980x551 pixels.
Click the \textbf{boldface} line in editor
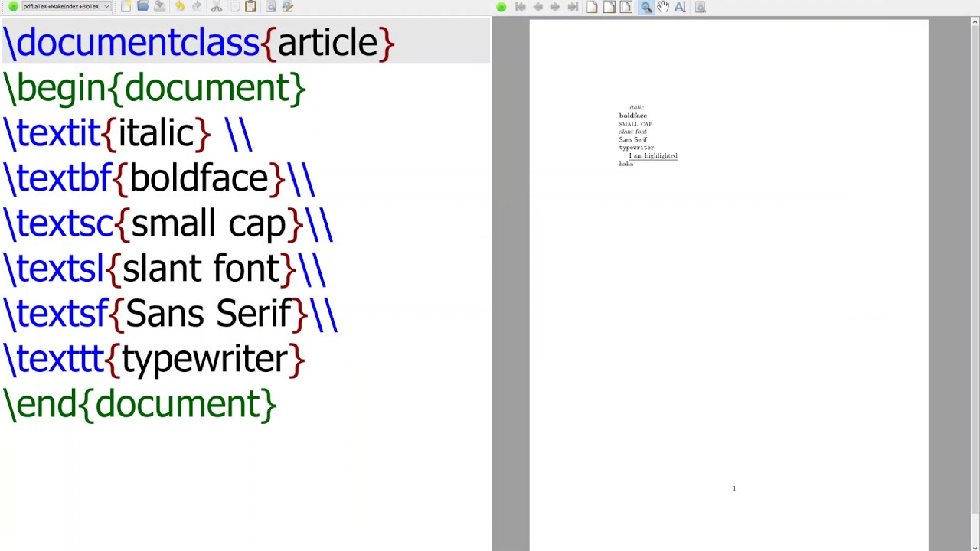tap(158, 178)
